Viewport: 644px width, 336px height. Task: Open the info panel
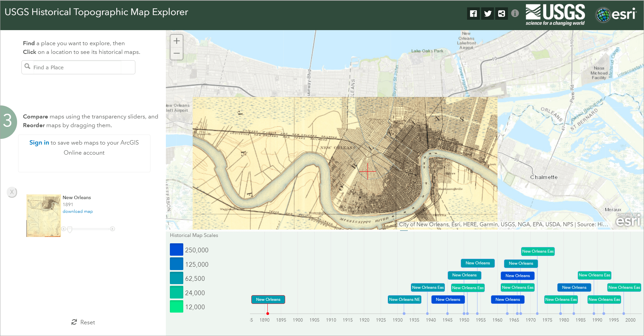(515, 13)
